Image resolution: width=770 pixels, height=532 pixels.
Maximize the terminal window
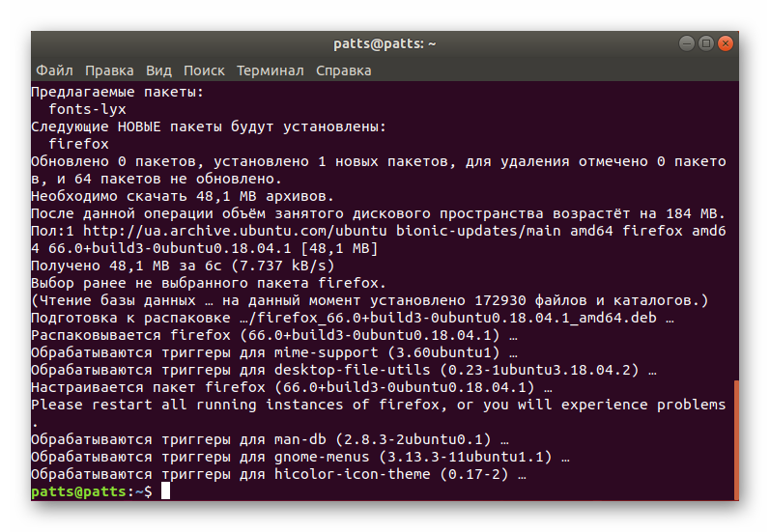coord(705,43)
